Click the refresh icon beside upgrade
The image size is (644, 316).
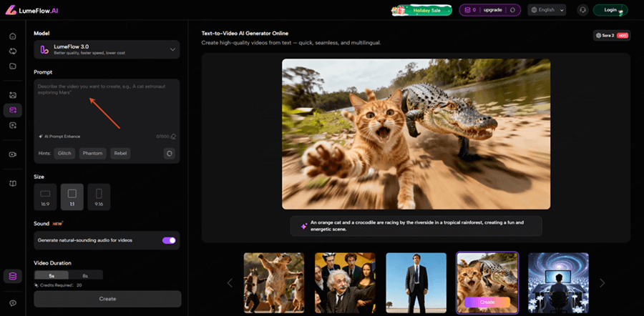[512, 10]
